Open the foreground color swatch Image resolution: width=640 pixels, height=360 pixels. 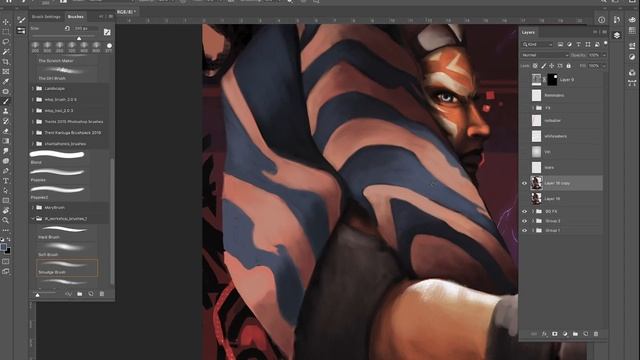[x=4, y=247]
